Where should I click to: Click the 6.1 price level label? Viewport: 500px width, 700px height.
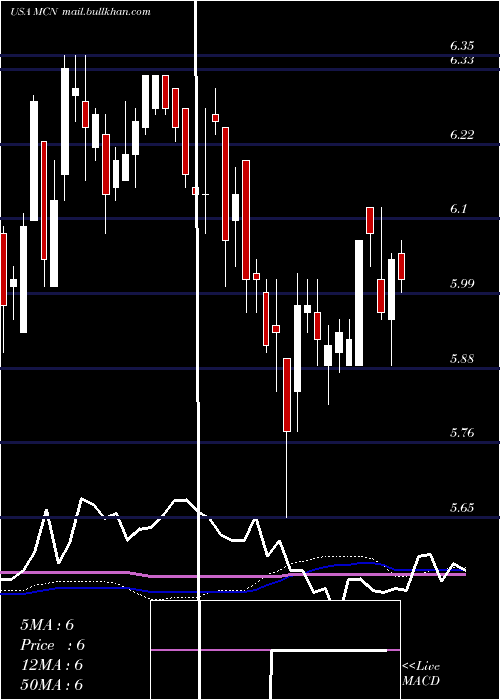click(458, 209)
